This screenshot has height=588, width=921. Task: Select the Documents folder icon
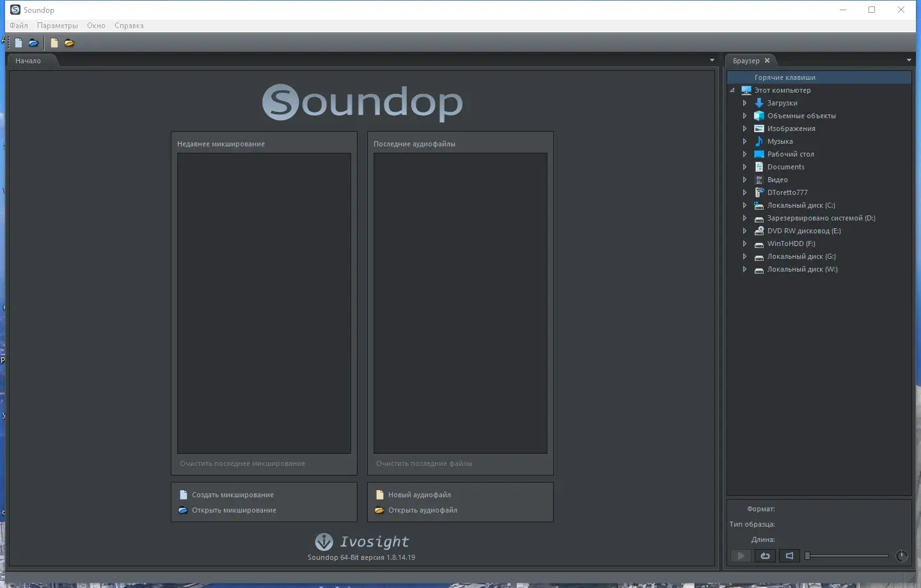pos(759,167)
